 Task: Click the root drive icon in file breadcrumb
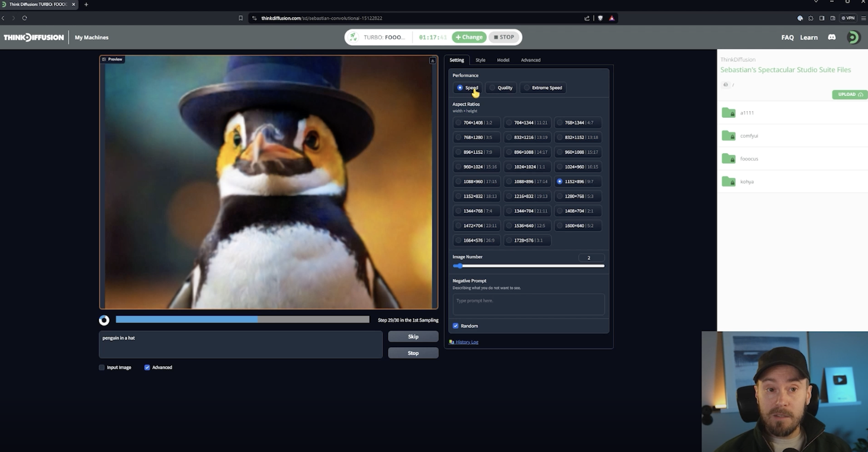click(725, 85)
